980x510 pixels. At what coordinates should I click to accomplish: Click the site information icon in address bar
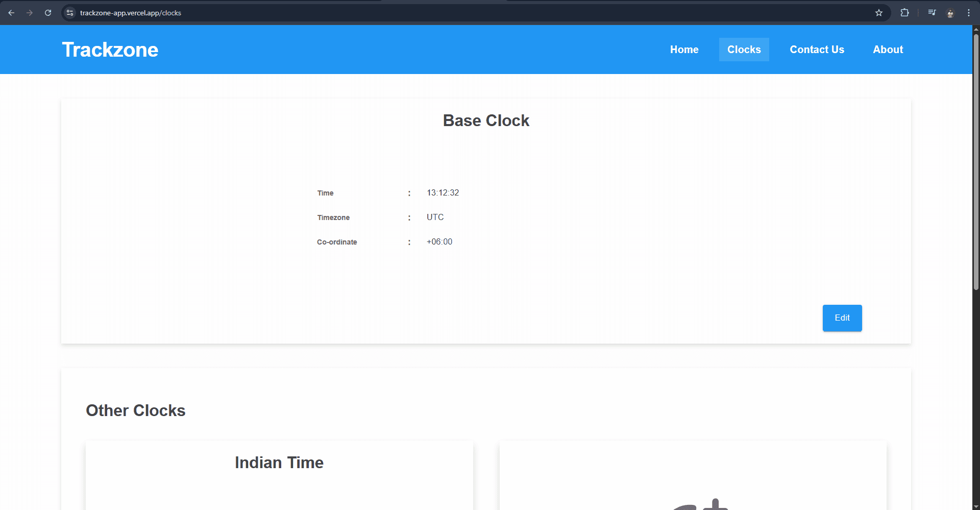pos(69,13)
